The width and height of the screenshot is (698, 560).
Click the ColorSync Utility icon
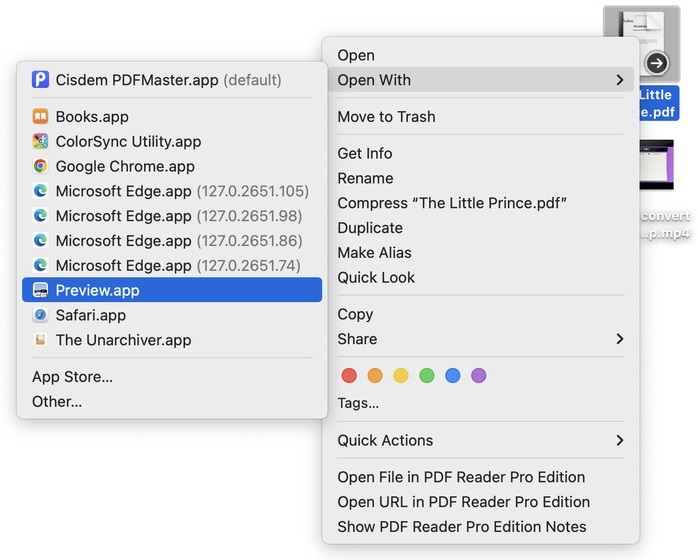[x=40, y=142]
